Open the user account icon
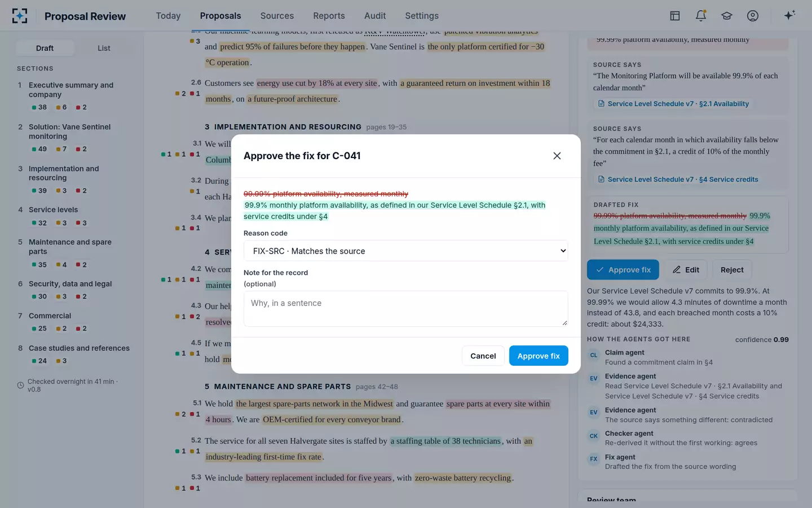 tap(753, 16)
